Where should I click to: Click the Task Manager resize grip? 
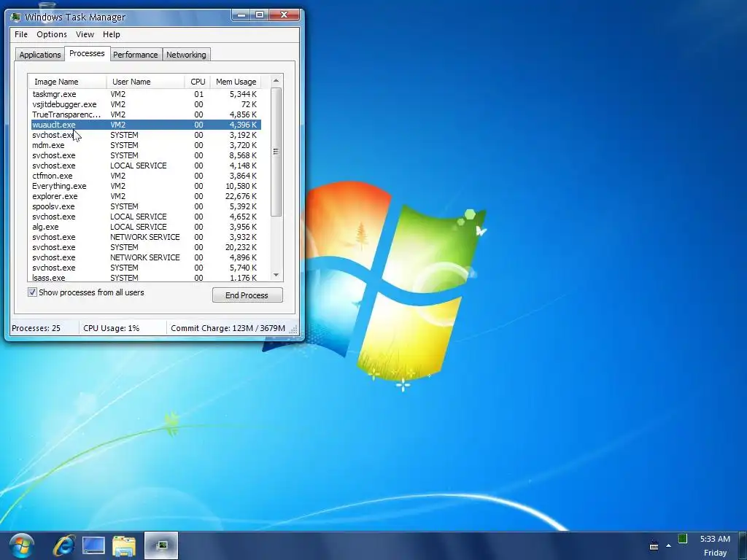click(x=295, y=330)
